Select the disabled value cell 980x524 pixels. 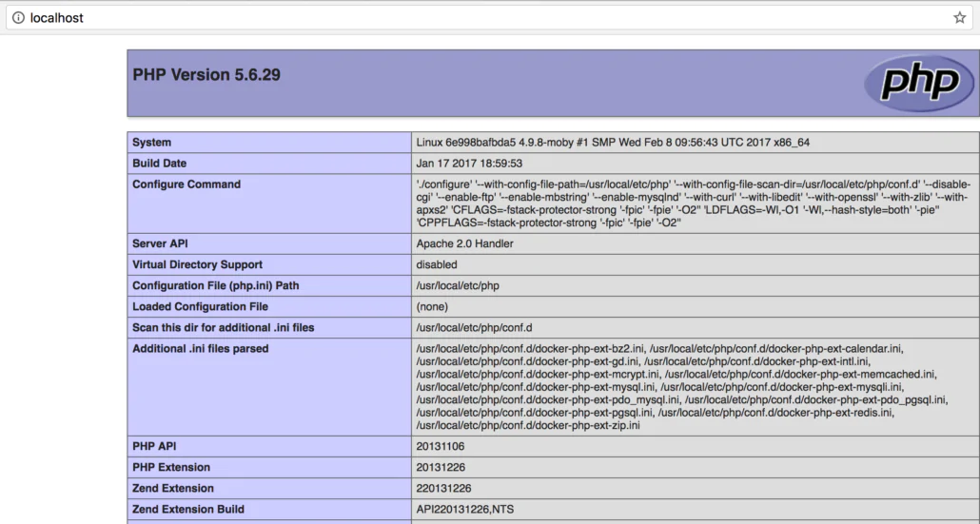pyautogui.click(x=695, y=264)
